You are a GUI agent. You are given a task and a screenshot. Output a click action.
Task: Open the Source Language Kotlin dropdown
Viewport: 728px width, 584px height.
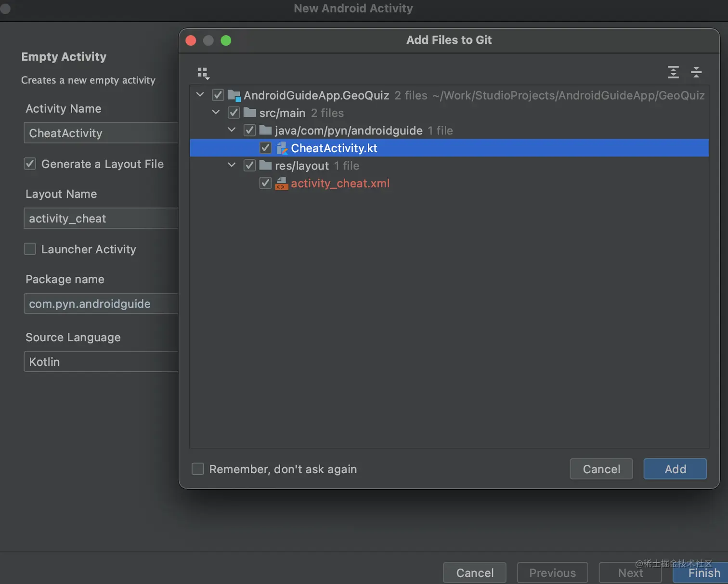tap(101, 362)
